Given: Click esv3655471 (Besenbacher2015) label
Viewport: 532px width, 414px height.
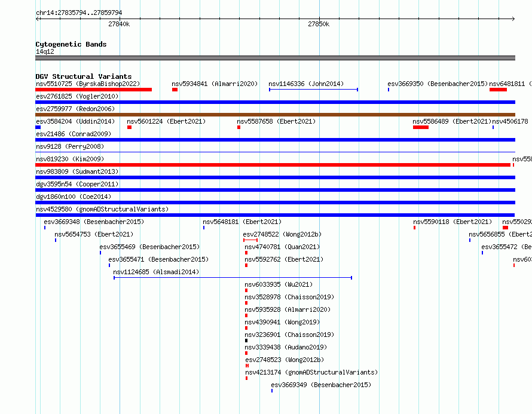Looking at the screenshot, I should point(158,259).
